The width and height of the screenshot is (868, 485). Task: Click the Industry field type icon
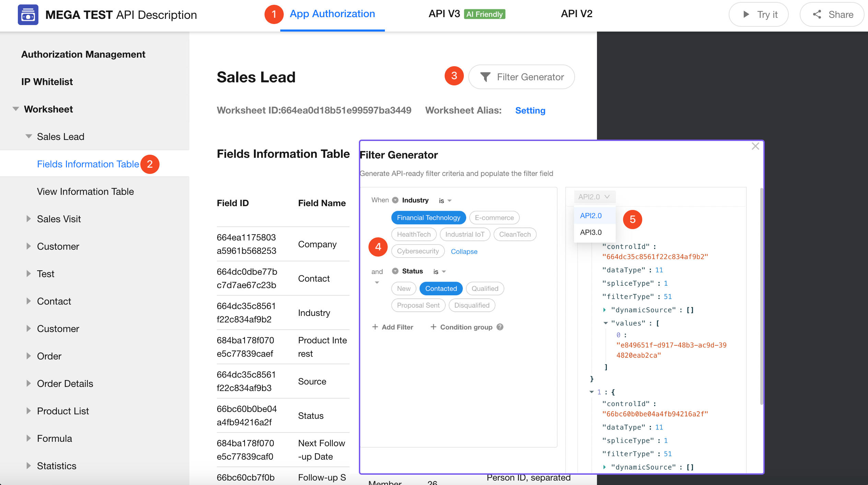(x=395, y=200)
